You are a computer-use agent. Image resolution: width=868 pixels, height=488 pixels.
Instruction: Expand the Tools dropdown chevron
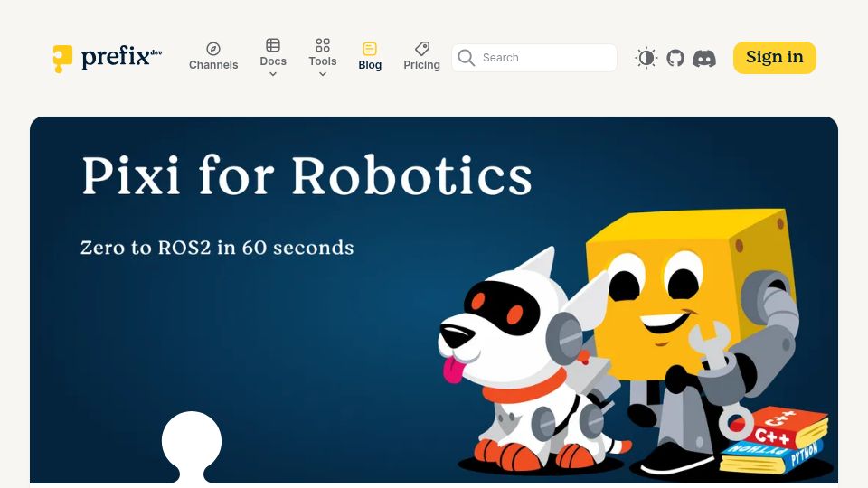coord(323,74)
